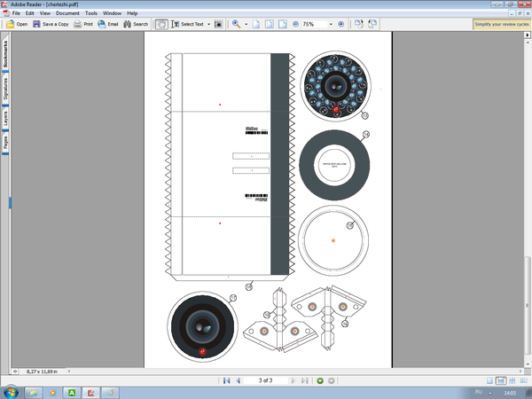Click Save a Copy in the toolbar
Screen dimensions: 532x399
(51, 24)
